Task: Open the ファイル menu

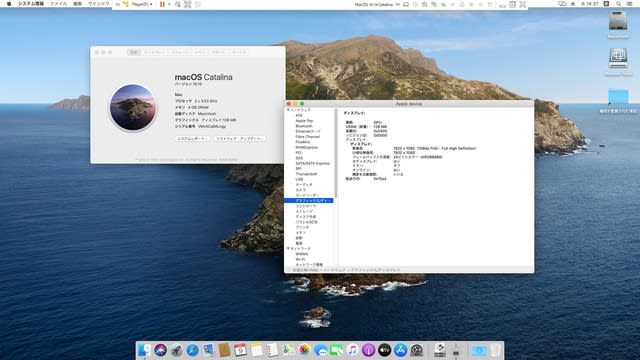Action: 58,4
